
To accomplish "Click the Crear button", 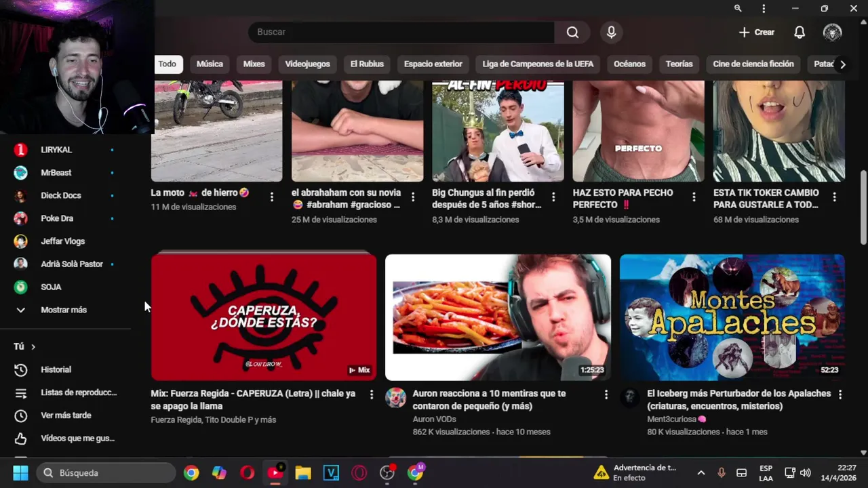I will [x=756, y=32].
